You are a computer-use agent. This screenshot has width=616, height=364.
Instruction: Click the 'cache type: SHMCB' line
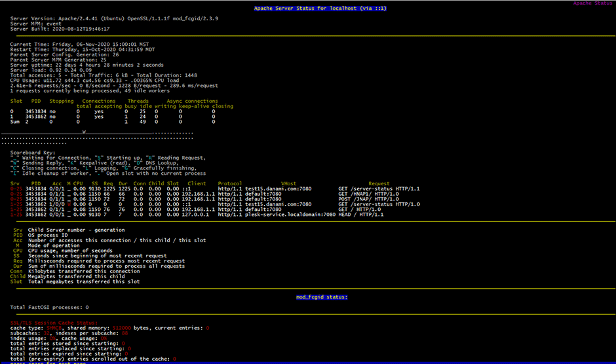pos(109,328)
